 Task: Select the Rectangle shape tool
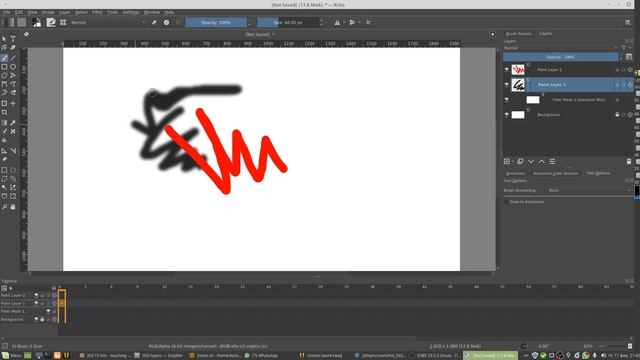[4, 67]
